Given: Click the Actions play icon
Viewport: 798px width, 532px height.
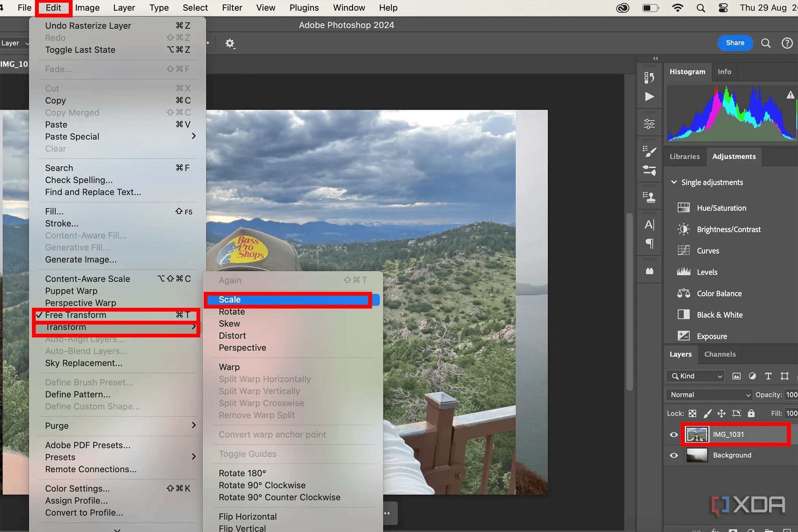Looking at the screenshot, I should pyautogui.click(x=649, y=97).
